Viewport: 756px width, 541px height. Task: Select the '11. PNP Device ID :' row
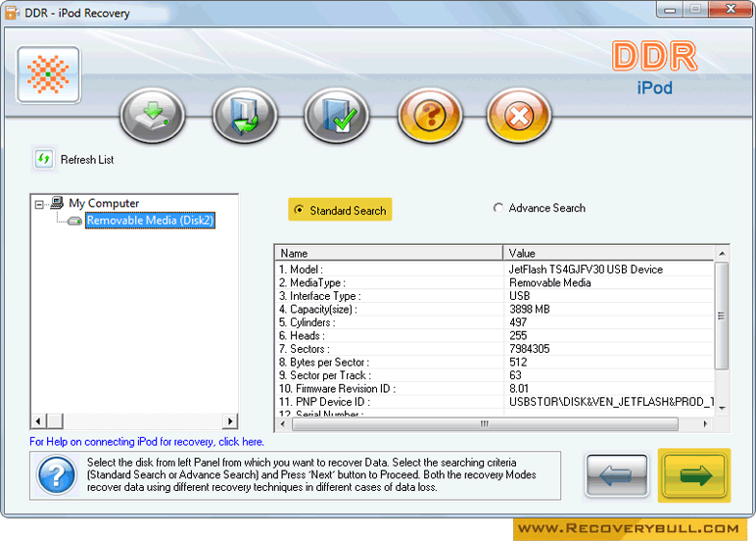(x=495, y=402)
